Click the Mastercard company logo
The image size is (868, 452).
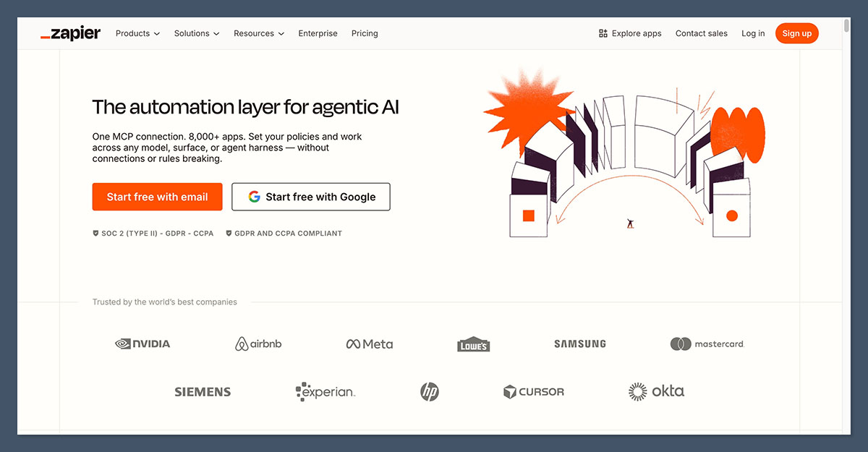[x=707, y=344]
